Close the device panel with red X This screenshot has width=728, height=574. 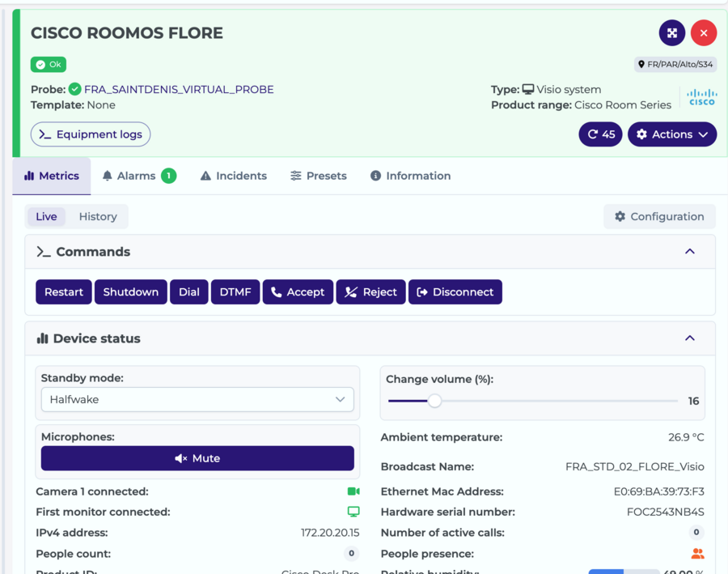704,33
